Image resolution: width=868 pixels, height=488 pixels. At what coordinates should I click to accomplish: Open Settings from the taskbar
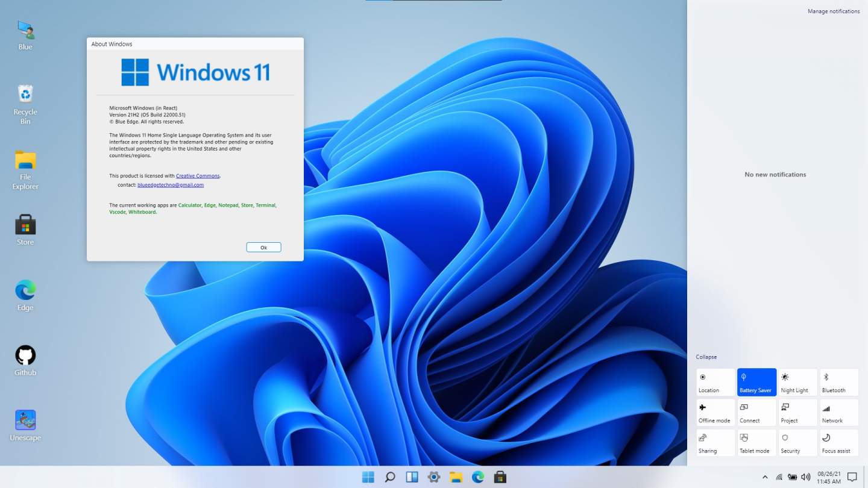pos(433,477)
